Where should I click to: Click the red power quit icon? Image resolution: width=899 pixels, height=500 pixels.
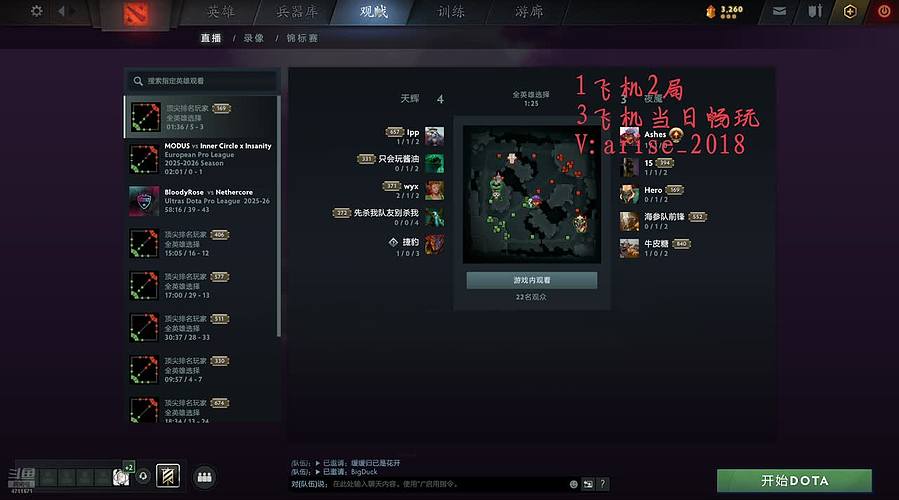pos(884,11)
